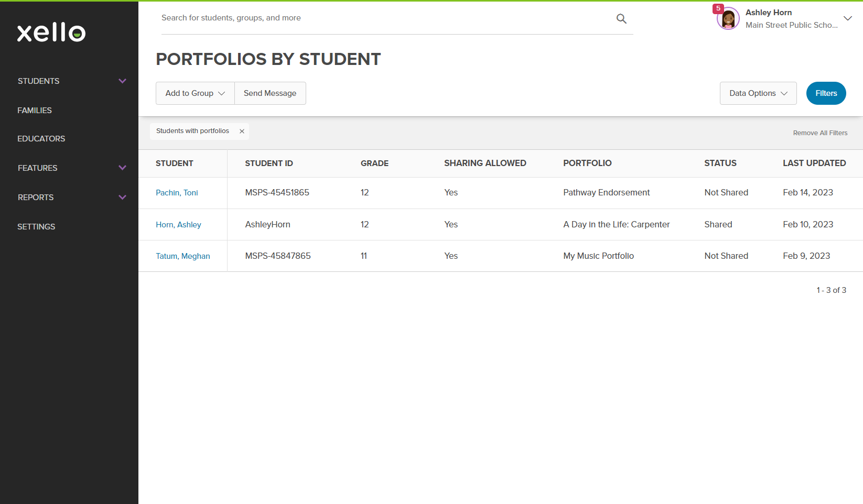Click the Xello logo in the sidebar

click(x=51, y=32)
